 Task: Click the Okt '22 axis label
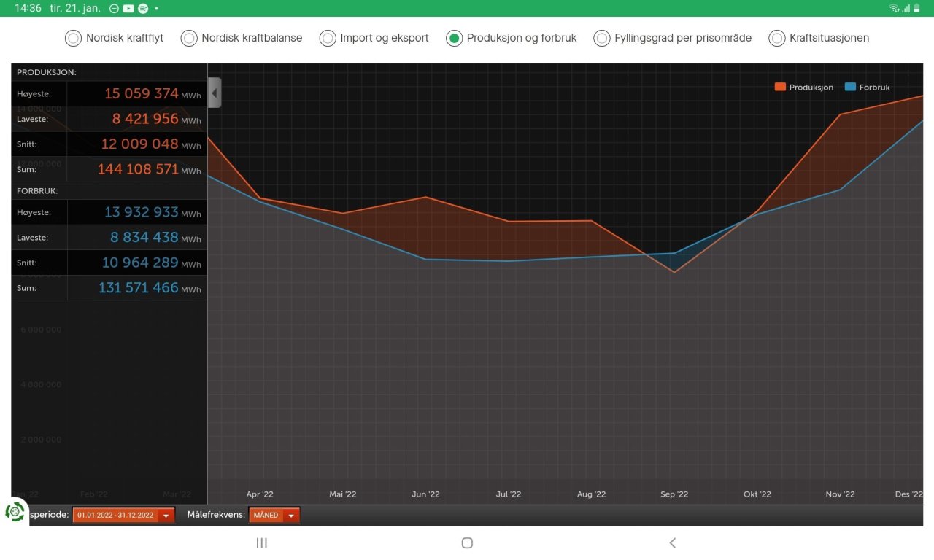(x=757, y=494)
